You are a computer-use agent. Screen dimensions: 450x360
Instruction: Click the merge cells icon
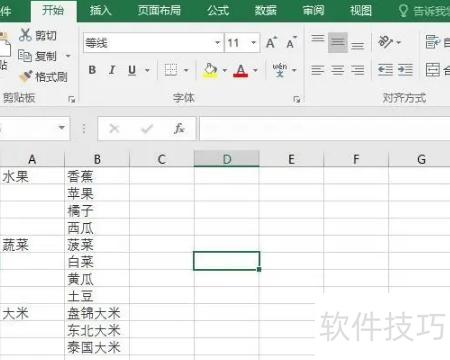click(433, 70)
